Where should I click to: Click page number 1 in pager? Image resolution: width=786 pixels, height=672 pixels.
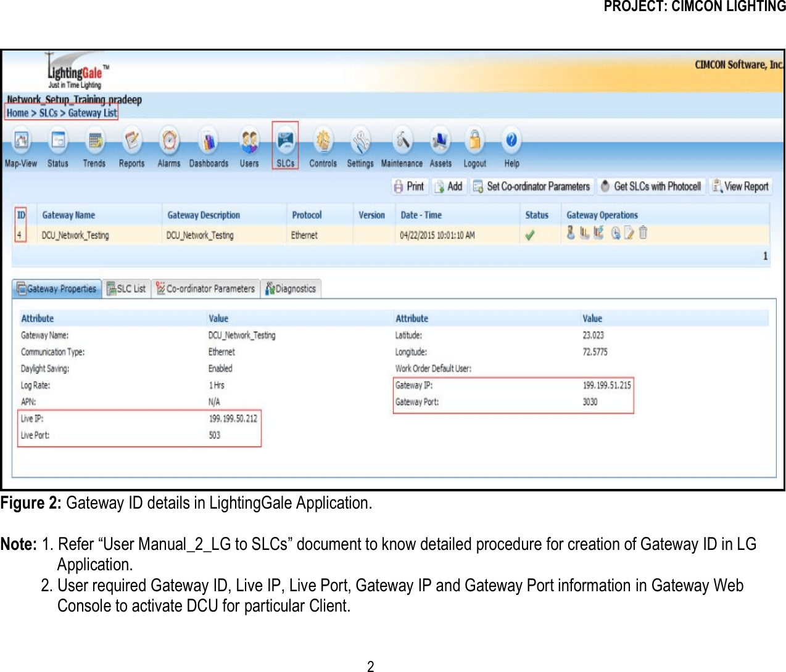pos(766,256)
